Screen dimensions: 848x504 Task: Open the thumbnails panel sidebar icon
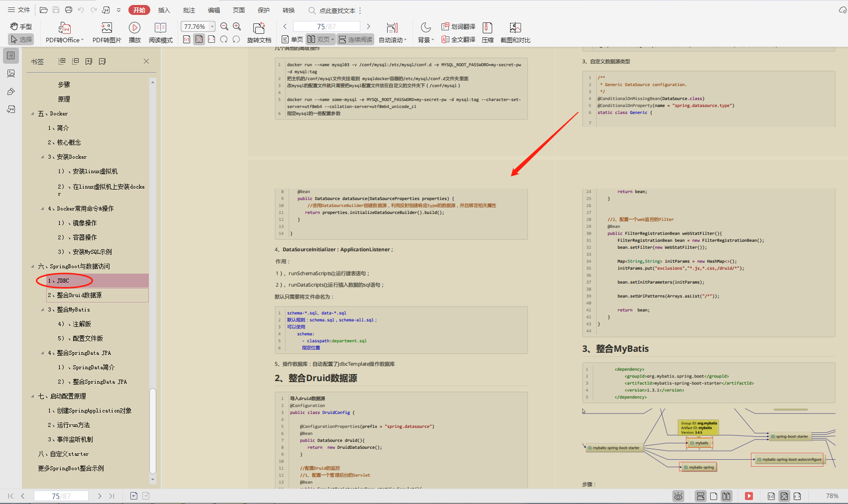tap(11, 74)
